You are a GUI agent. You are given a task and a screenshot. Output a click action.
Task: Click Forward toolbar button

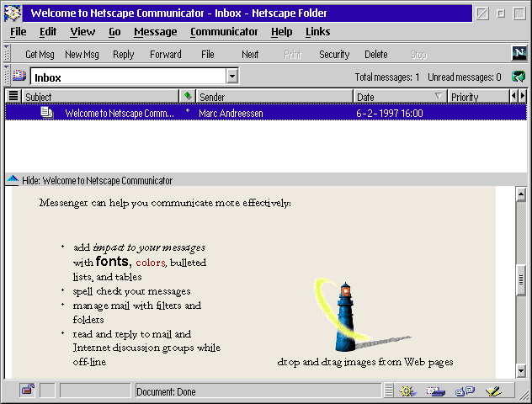[166, 54]
